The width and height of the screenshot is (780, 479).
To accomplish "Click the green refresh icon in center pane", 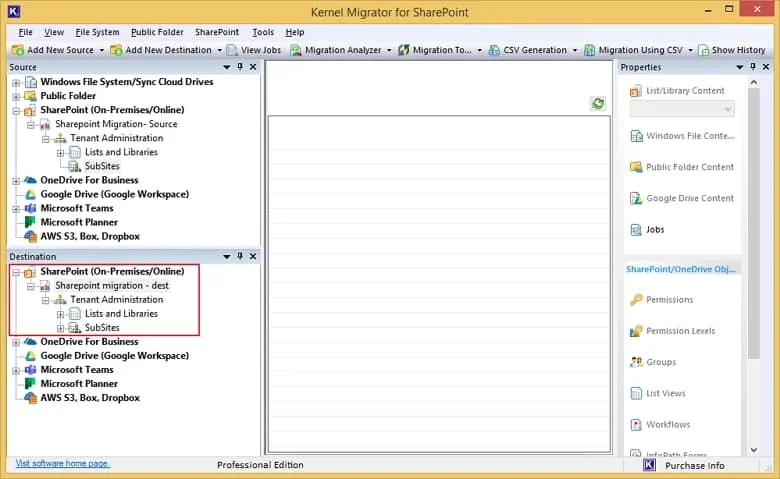I will pyautogui.click(x=598, y=103).
